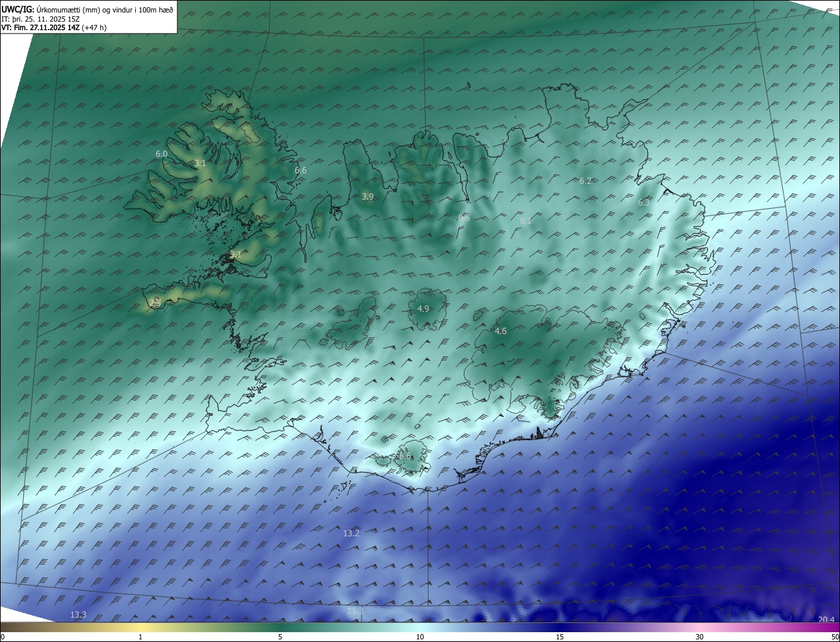The width and height of the screenshot is (840, 642).
Task: Click the 6.0 value over the Westfjords
Action: coord(161,154)
